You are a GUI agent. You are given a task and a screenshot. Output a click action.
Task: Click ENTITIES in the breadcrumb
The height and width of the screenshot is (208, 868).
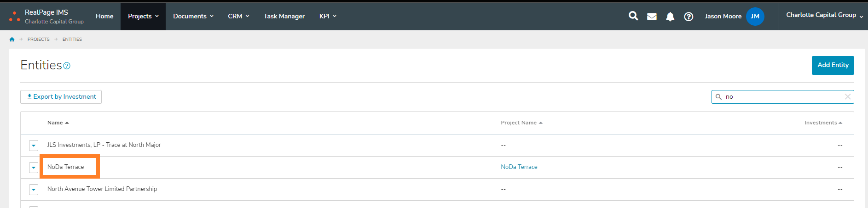pos(72,39)
